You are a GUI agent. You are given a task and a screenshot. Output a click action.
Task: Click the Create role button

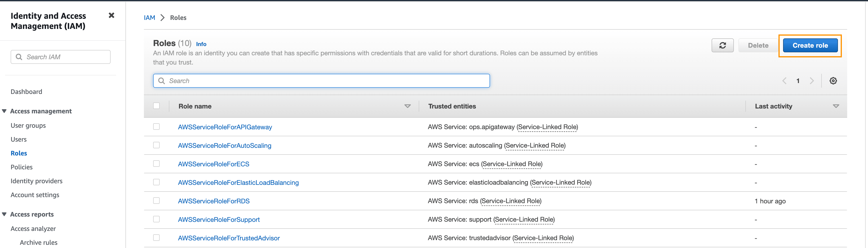(x=810, y=46)
